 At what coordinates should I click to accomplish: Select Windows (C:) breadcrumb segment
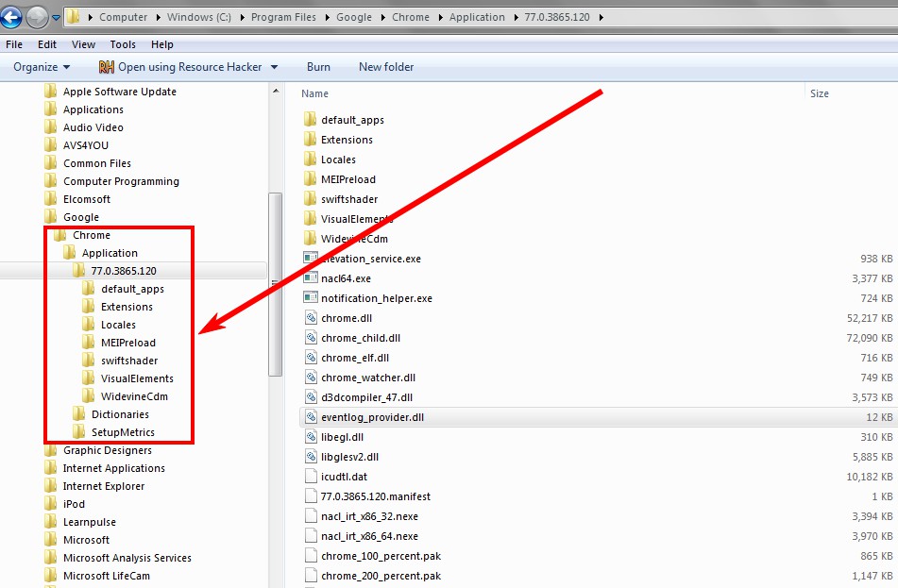(x=198, y=17)
